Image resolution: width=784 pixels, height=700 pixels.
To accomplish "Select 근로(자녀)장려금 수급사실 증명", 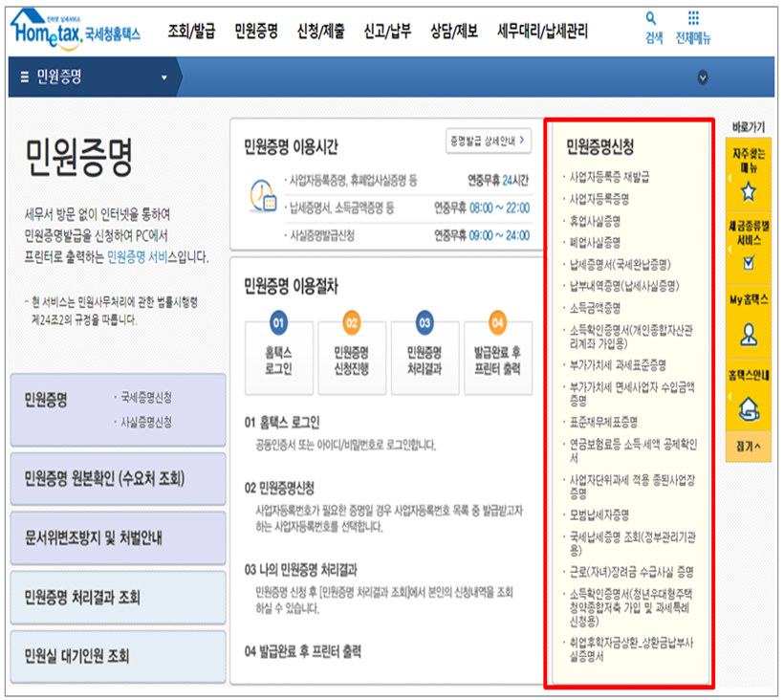I will 631,572.
